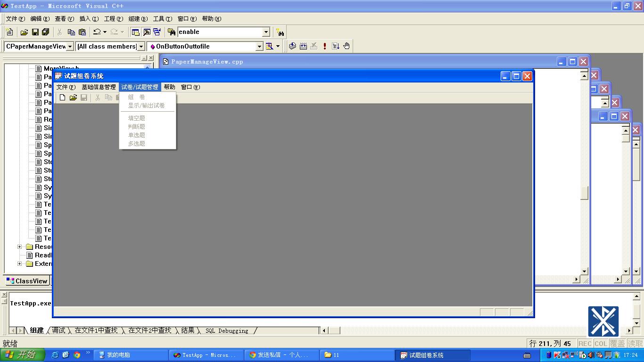Switch to the 组建 output tab
This screenshot has width=644, height=362.
[37, 330]
